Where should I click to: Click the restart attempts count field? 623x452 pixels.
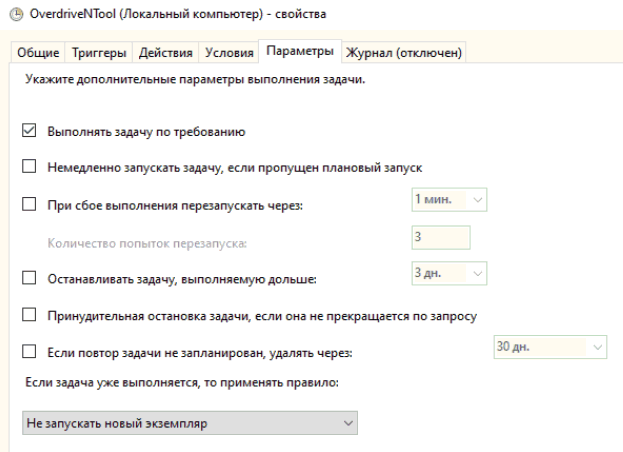tap(441, 238)
